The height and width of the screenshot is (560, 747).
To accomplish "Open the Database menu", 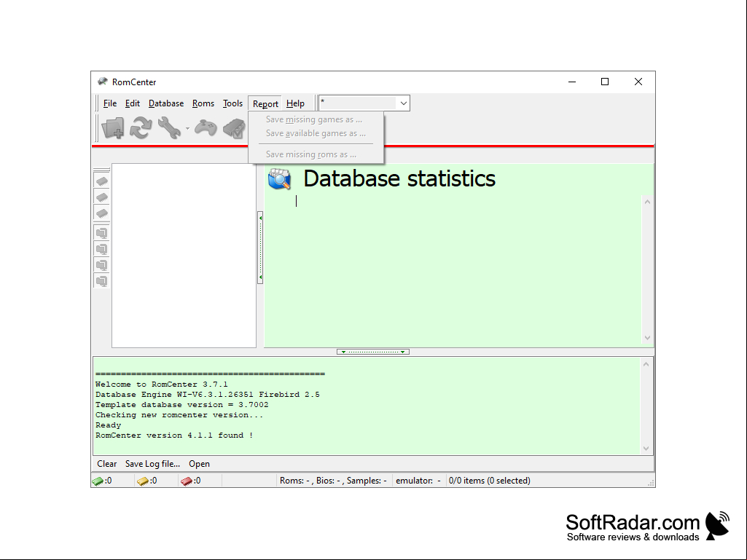I will click(x=166, y=103).
